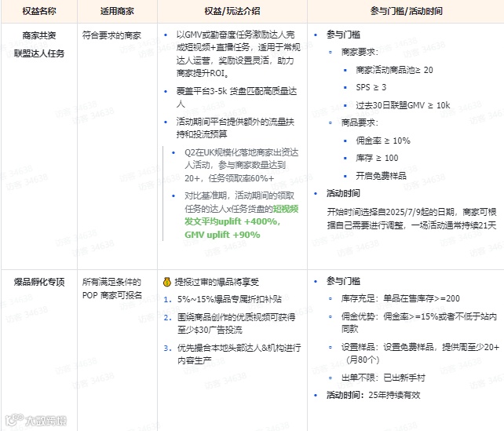Select the 参与门槛/活动时间 column header
Screen dimensions: 504x431
(407, 11)
